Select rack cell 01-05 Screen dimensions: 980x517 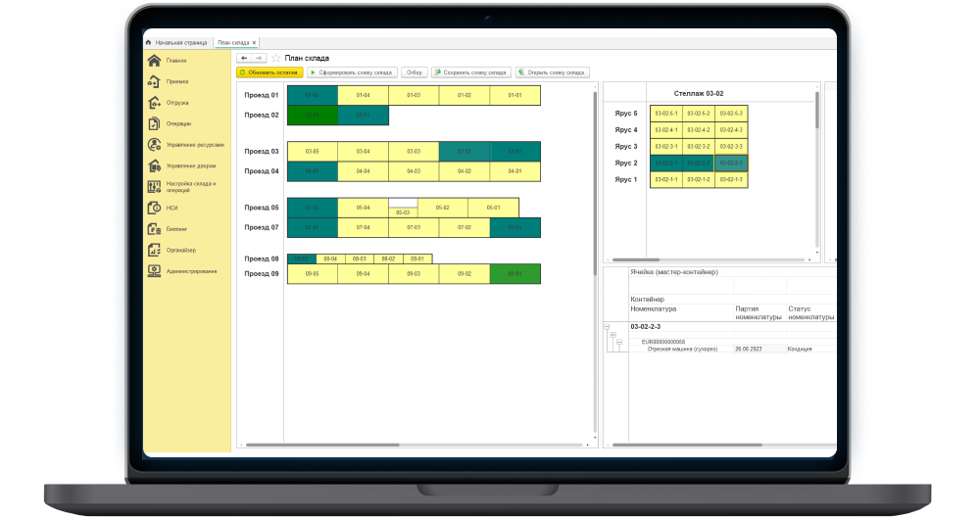click(x=313, y=96)
